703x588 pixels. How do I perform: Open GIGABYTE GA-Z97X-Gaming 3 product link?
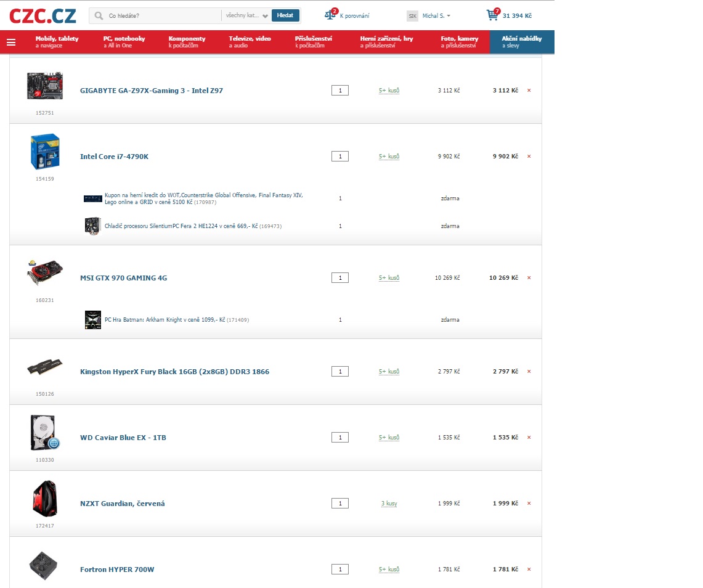pos(152,91)
